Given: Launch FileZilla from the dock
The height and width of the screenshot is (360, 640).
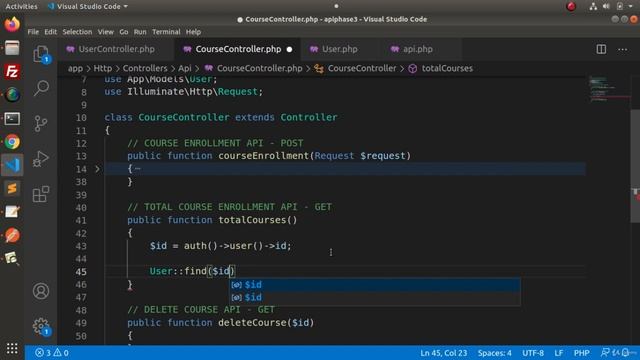Looking at the screenshot, I should (x=12, y=71).
